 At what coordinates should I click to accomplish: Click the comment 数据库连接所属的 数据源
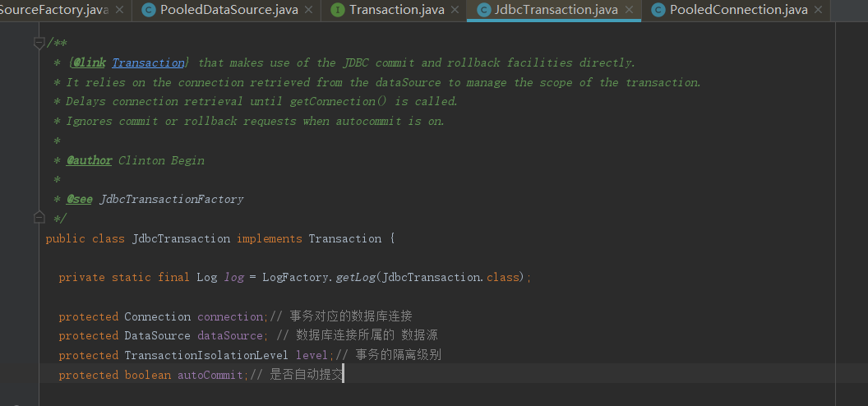coord(367,336)
